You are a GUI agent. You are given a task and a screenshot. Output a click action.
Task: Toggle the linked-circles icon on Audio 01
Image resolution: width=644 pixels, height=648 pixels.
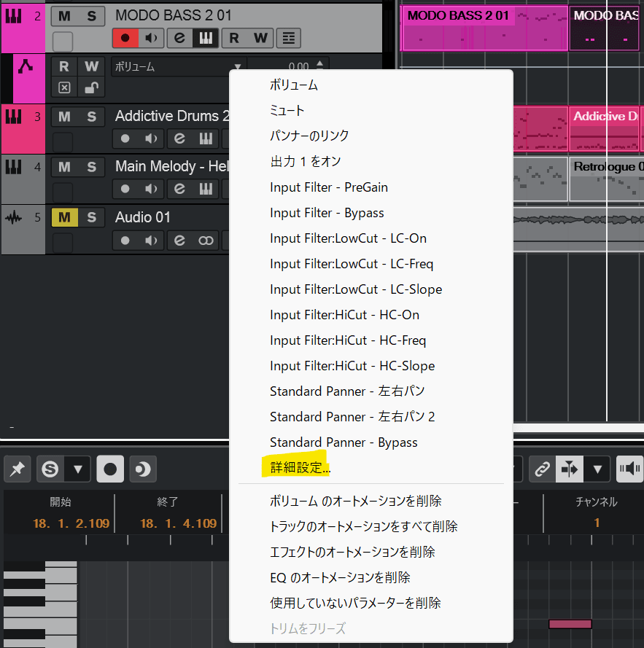pyautogui.click(x=206, y=241)
